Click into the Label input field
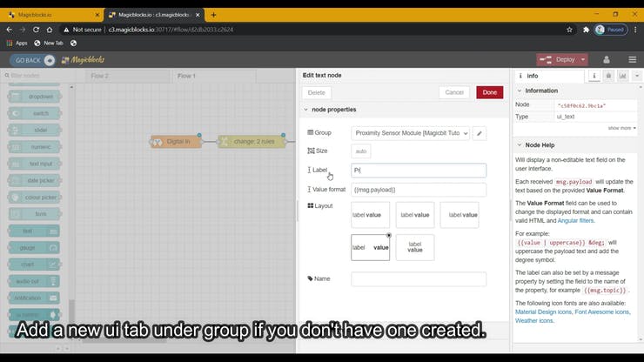Viewport: 644px width, 362px height. point(419,170)
